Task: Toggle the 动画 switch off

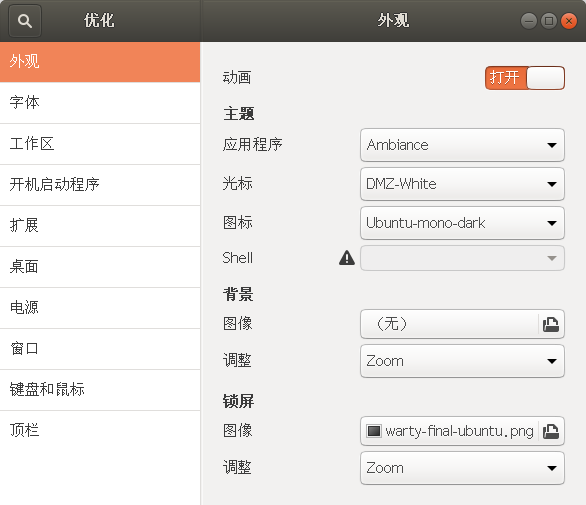Action: pos(525,78)
